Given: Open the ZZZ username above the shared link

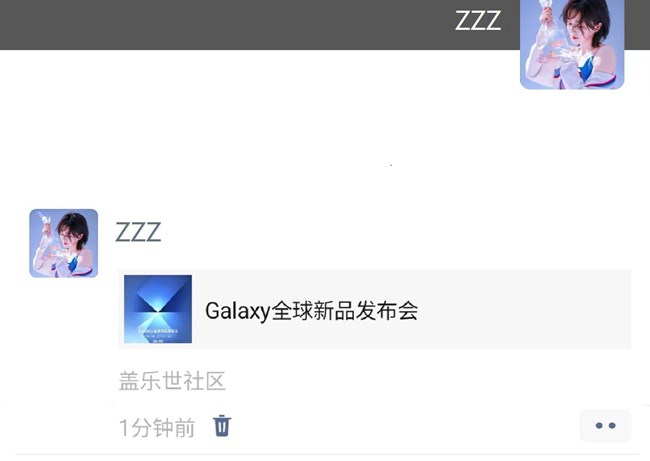Looking at the screenshot, I should (x=138, y=232).
